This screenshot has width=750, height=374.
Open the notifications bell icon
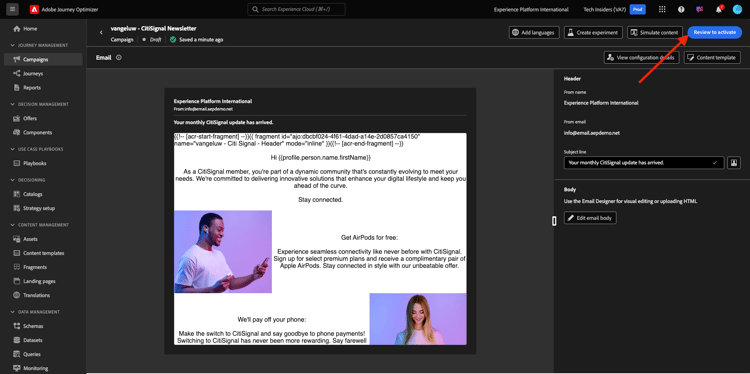pyautogui.click(x=718, y=9)
